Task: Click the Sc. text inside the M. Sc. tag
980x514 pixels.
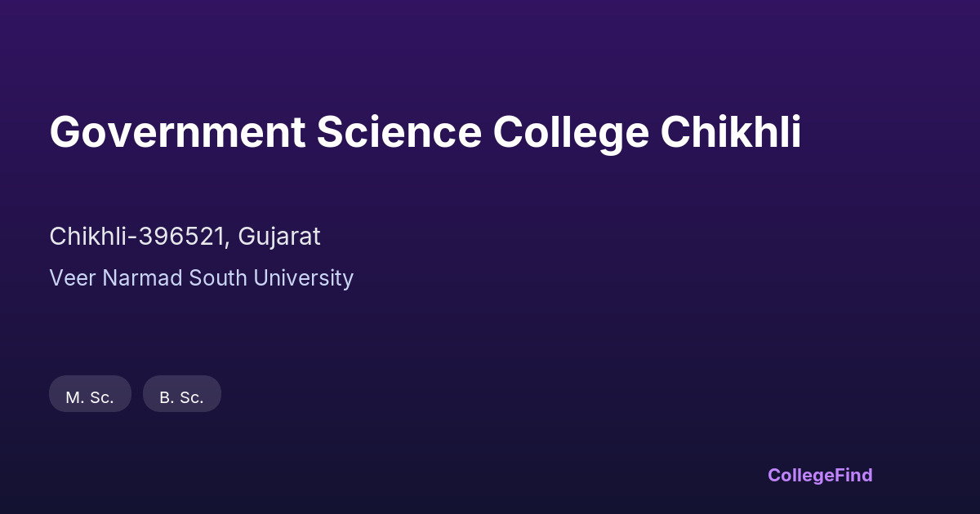Action: tap(102, 397)
